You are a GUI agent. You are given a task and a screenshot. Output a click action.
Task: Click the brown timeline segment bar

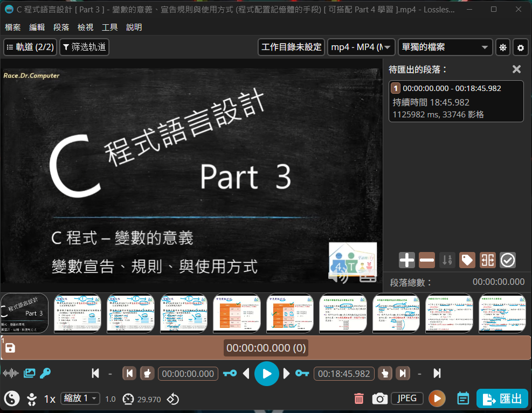[x=377, y=348]
